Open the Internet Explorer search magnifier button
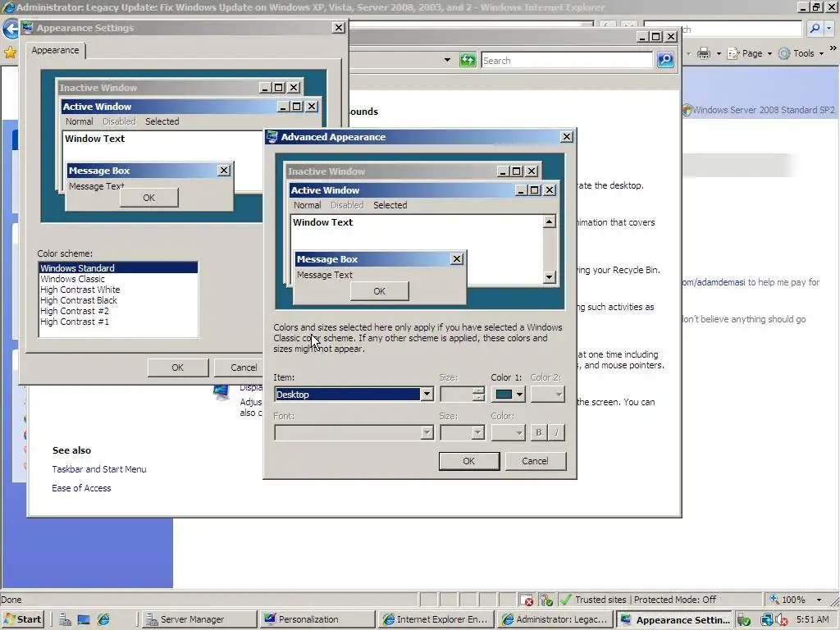 point(815,29)
